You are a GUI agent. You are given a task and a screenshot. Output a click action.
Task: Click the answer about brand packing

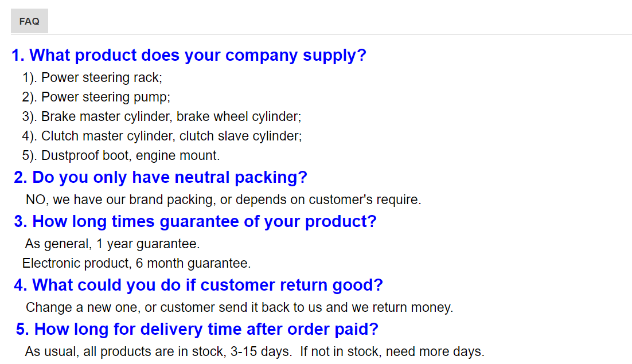coord(223,199)
